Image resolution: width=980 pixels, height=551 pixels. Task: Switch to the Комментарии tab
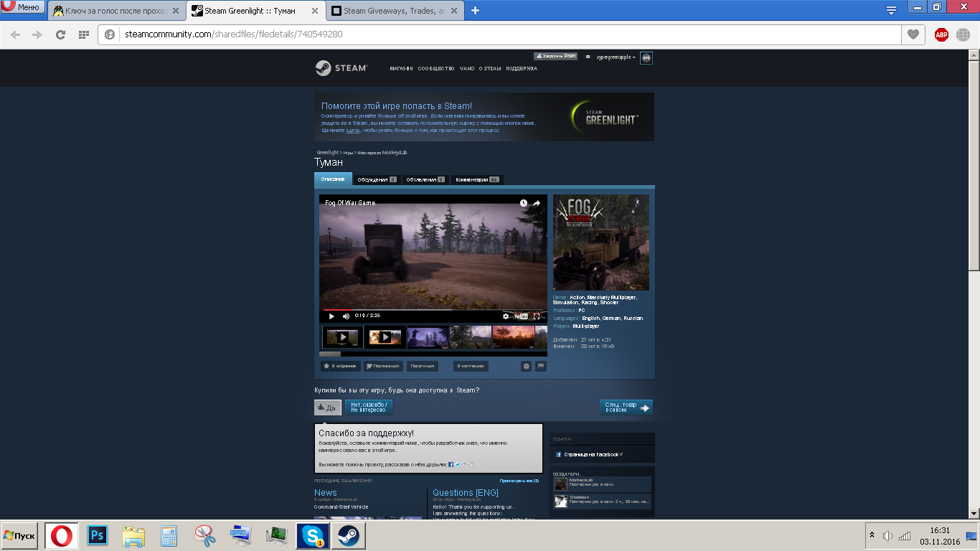click(x=477, y=179)
